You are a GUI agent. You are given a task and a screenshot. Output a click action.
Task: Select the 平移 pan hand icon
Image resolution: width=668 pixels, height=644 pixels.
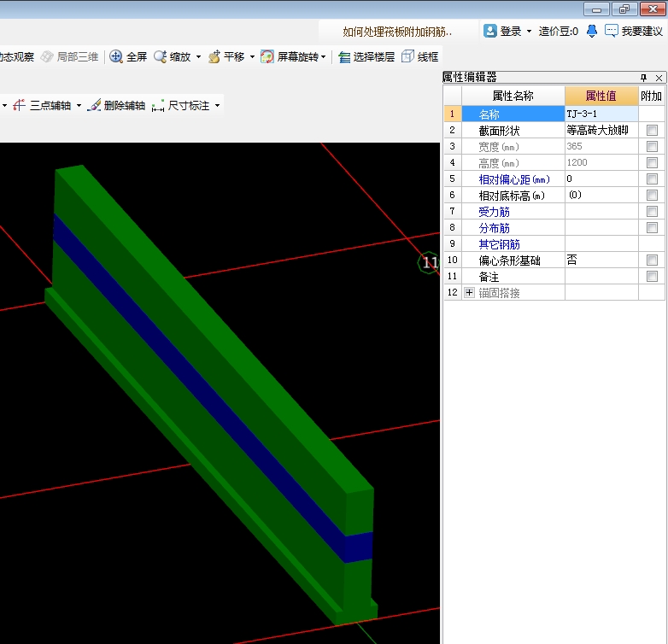[214, 56]
